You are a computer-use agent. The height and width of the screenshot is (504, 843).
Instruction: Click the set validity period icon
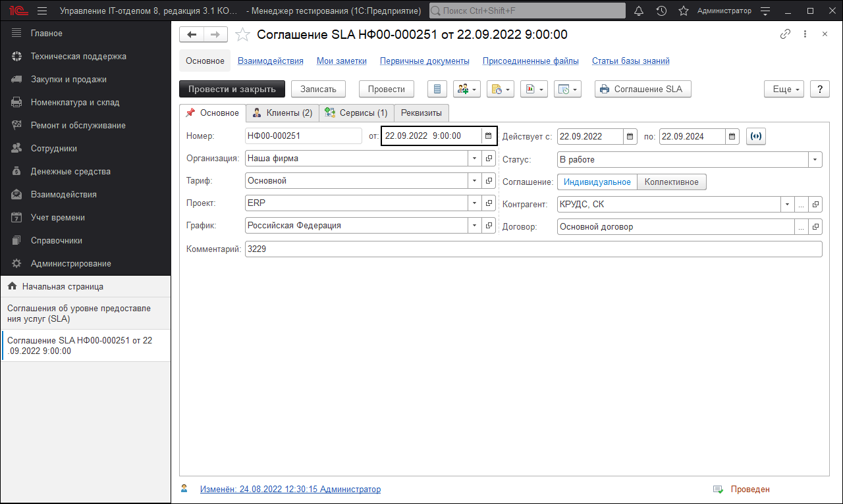[756, 136]
